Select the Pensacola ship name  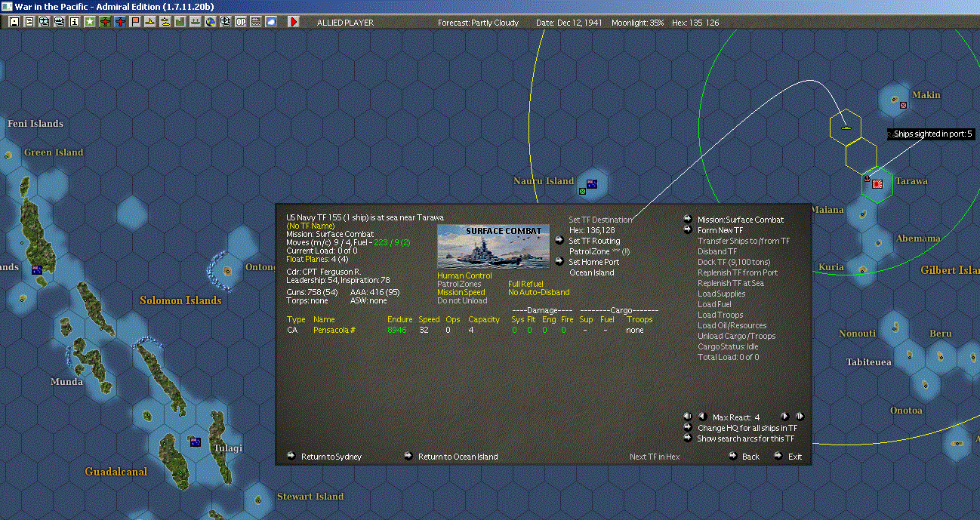click(334, 330)
